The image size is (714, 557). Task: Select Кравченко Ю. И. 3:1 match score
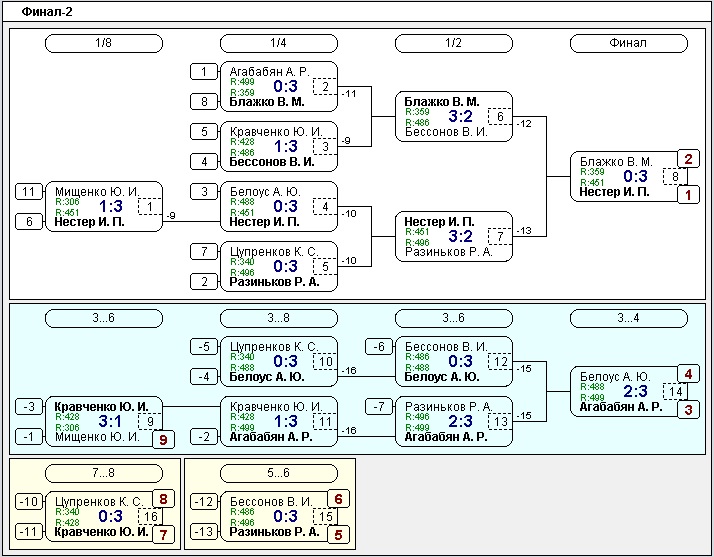(x=110, y=421)
